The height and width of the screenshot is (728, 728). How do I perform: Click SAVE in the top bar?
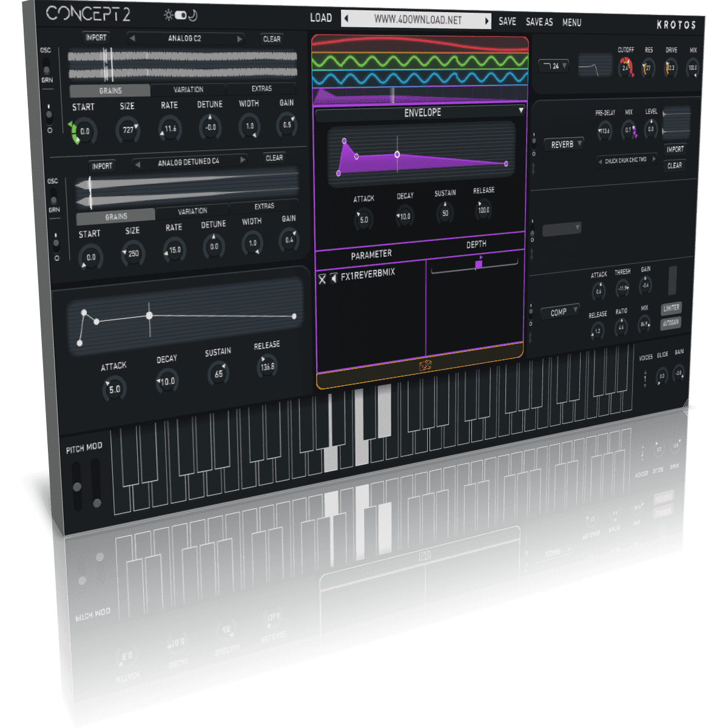[507, 21]
